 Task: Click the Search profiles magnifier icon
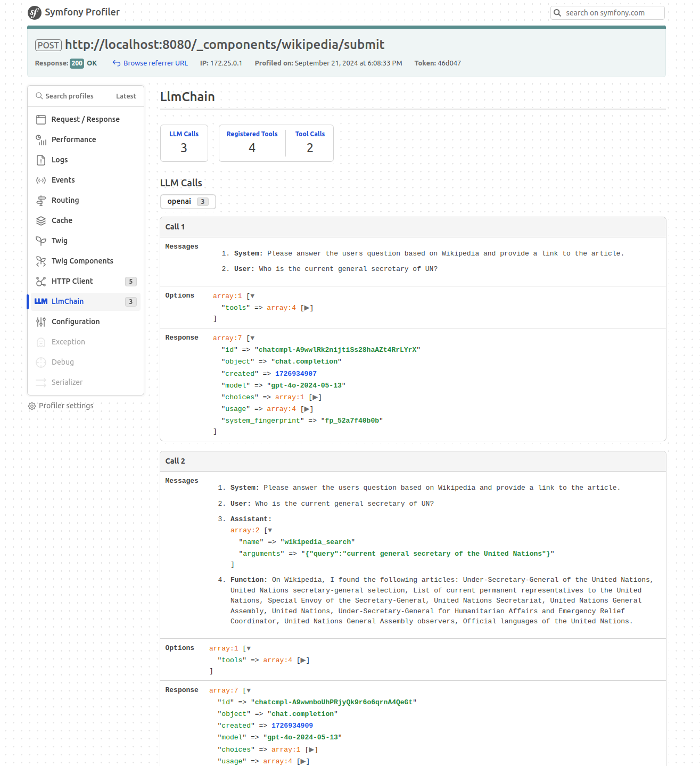(x=39, y=96)
